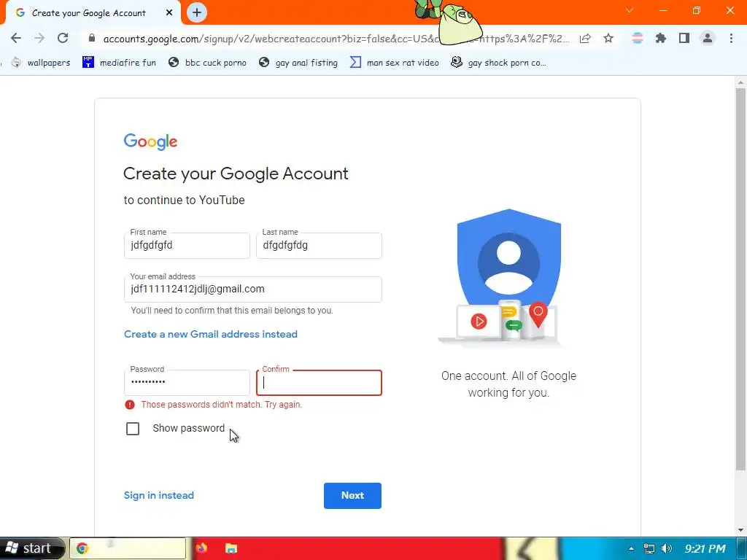This screenshot has height=560, width=747.
Task: Open the wallpapers bookmark
Action: (x=41, y=63)
